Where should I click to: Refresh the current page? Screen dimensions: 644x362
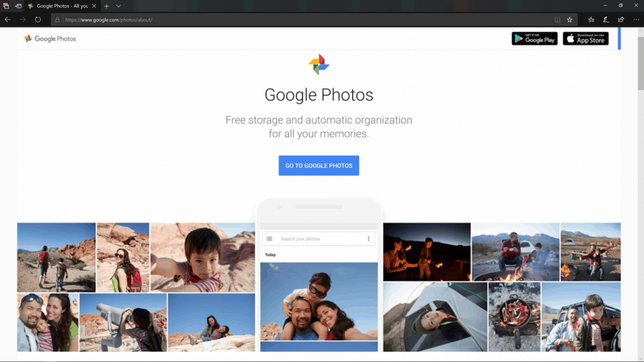(x=38, y=19)
